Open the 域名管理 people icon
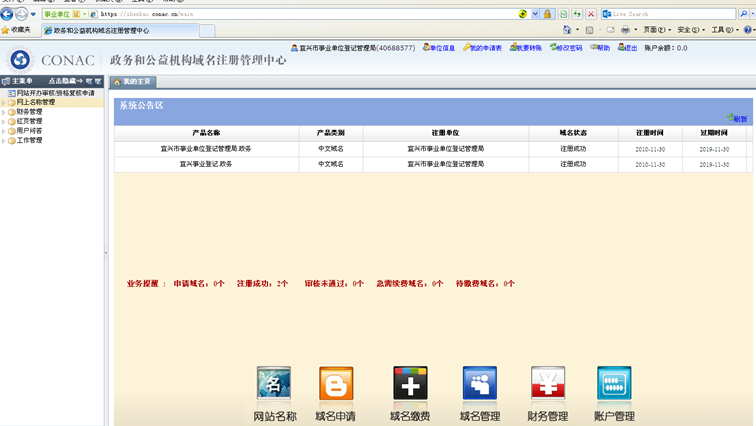The image size is (756, 426). point(480,383)
